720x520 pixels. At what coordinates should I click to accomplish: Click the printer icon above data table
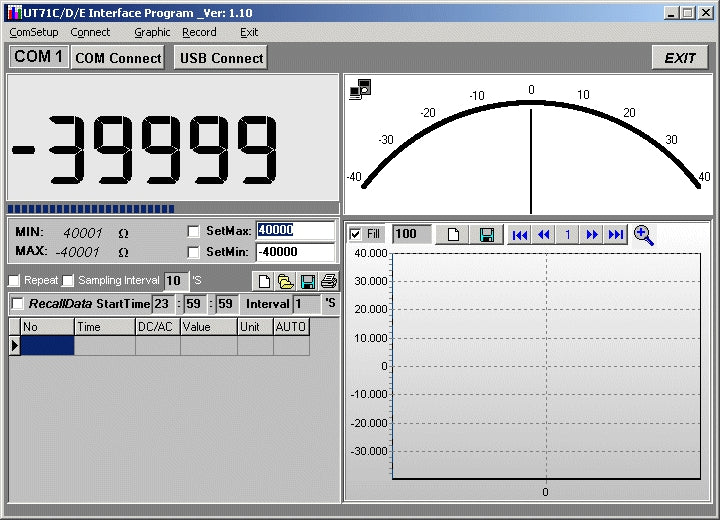[329, 281]
